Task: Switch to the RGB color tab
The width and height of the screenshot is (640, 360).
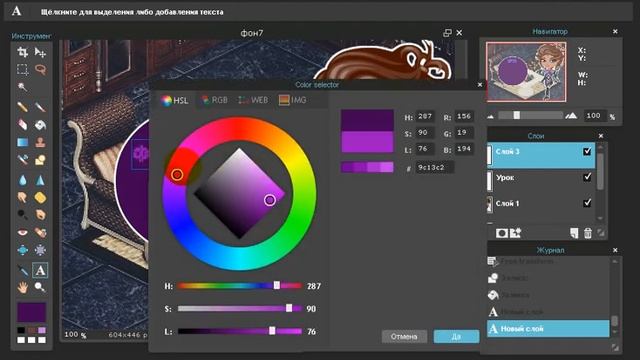Action: [x=214, y=100]
